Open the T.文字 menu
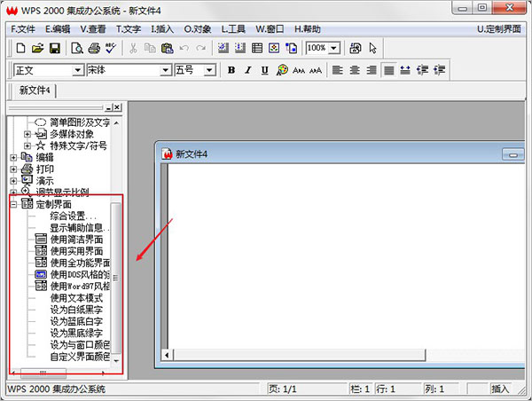 coord(129,29)
